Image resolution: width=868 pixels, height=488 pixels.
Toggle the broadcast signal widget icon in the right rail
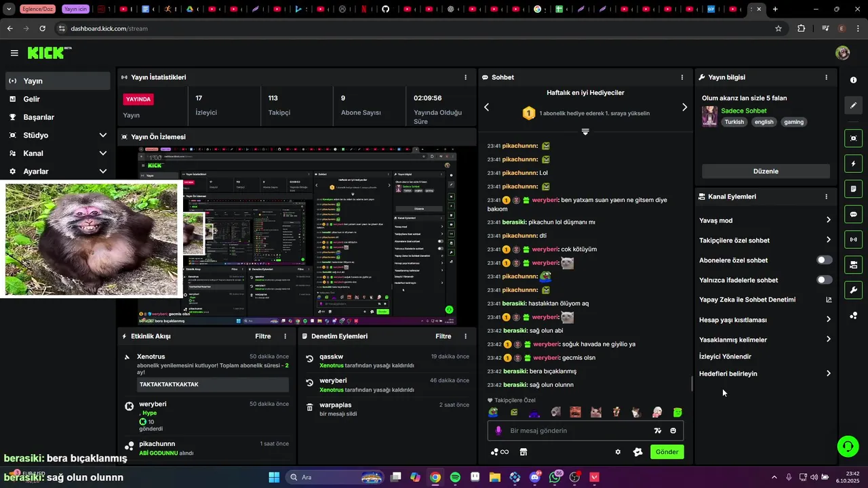(853, 239)
